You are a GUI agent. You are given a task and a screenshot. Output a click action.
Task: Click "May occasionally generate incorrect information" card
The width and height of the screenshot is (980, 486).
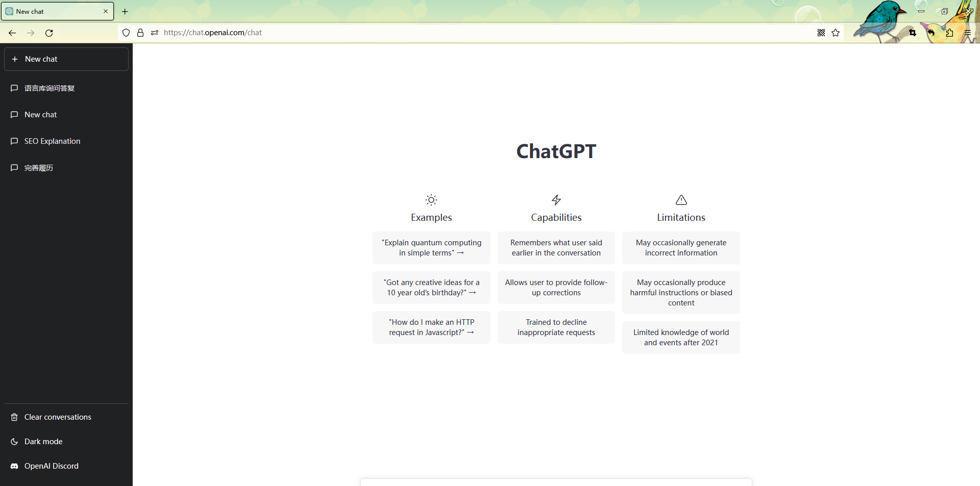tap(681, 248)
